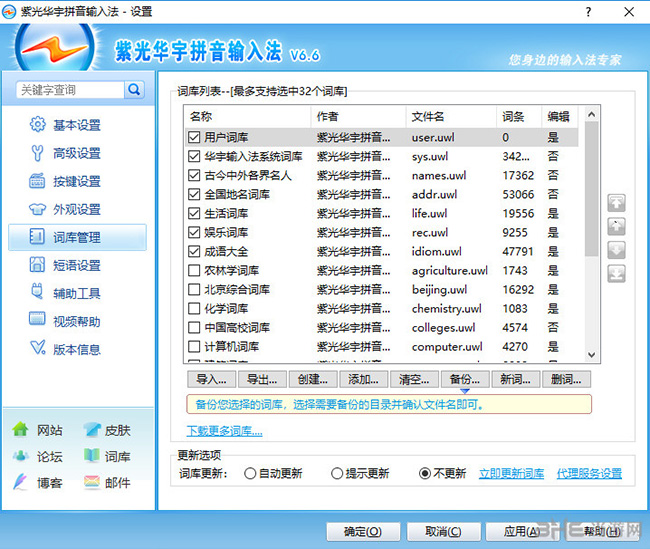The height and width of the screenshot is (549, 650).
Task: Open 外观设置 section
Action: point(77,209)
